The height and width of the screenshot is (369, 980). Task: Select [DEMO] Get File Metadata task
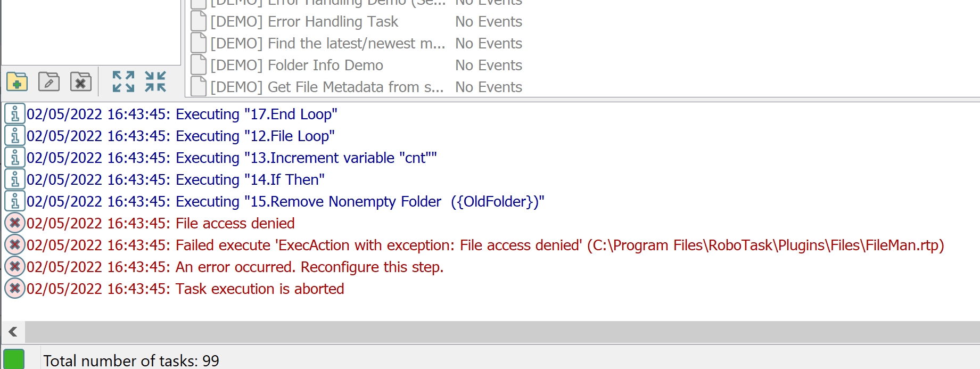click(x=357, y=87)
